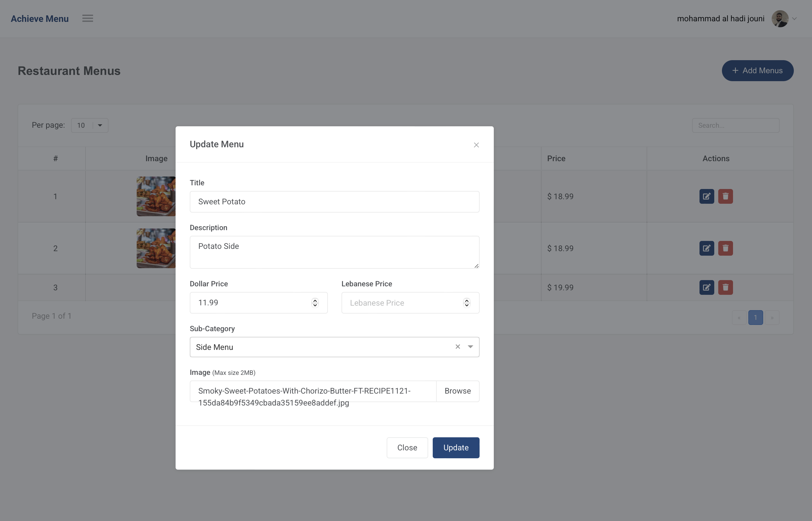Click the edit pencil icon for row 2
The image size is (812, 521).
(x=707, y=248)
